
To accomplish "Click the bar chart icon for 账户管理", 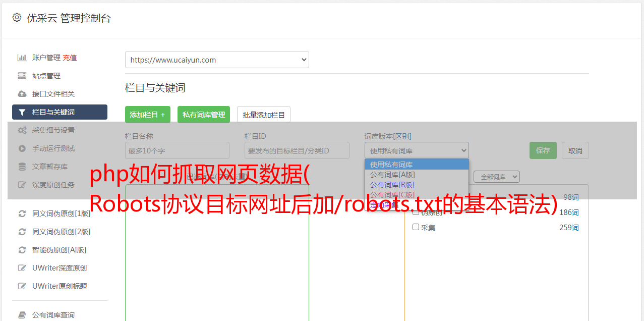I will [22, 58].
